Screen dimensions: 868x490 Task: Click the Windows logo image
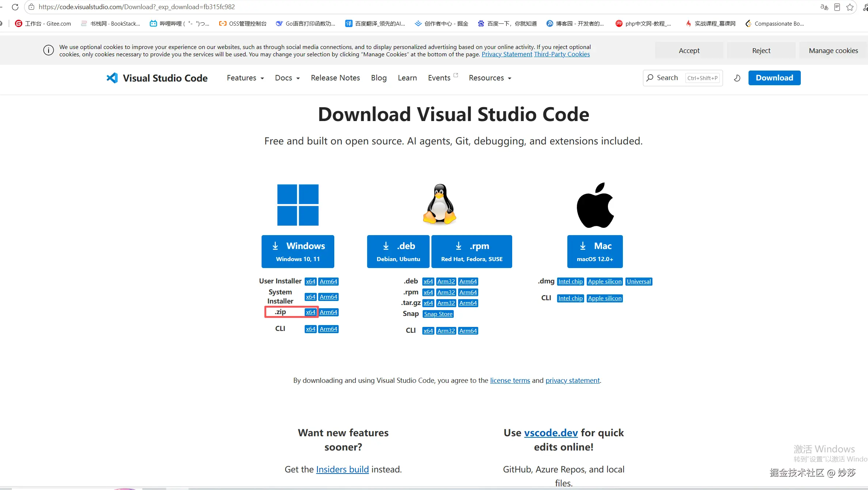pos(298,205)
